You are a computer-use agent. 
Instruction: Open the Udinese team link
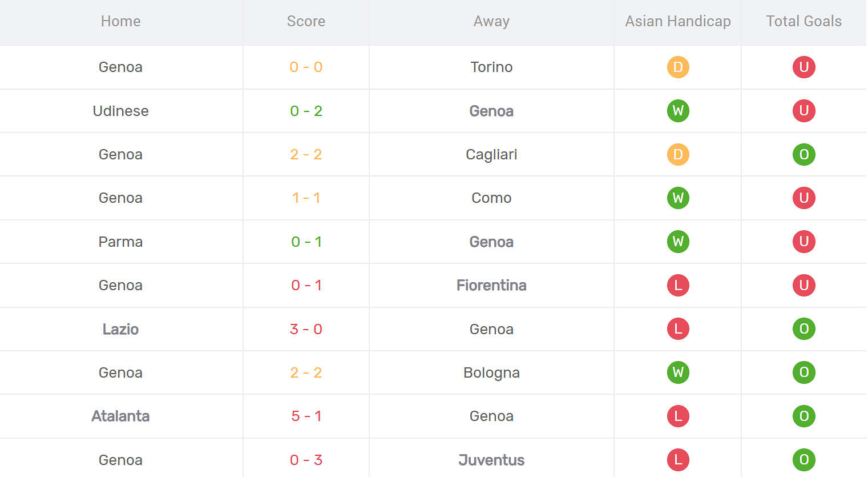pyautogui.click(x=120, y=111)
